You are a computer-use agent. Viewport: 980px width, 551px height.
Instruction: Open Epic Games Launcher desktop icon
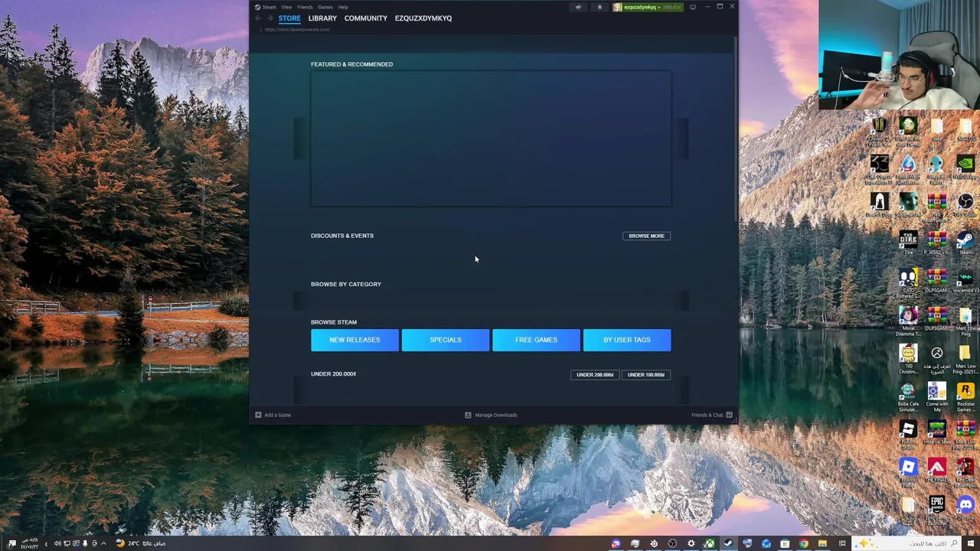pos(937,511)
